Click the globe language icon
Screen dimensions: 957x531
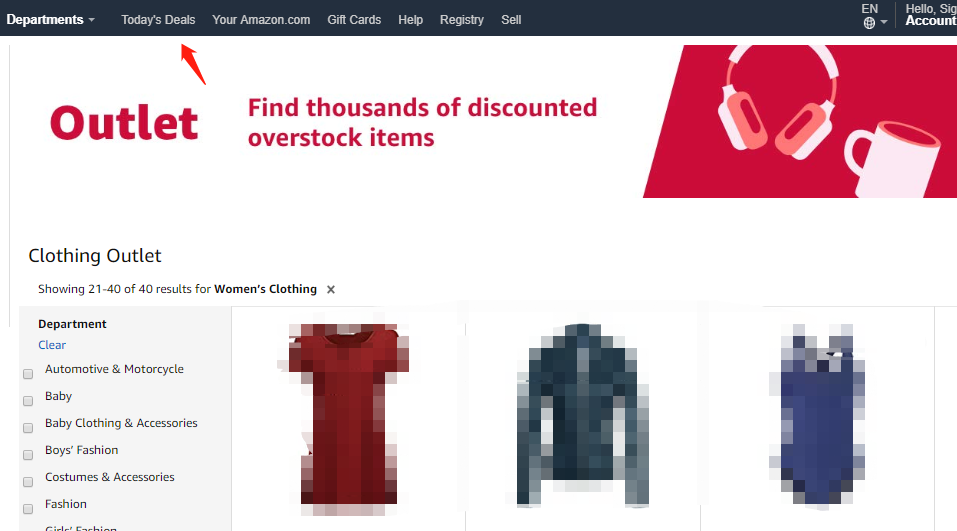[x=869, y=23]
